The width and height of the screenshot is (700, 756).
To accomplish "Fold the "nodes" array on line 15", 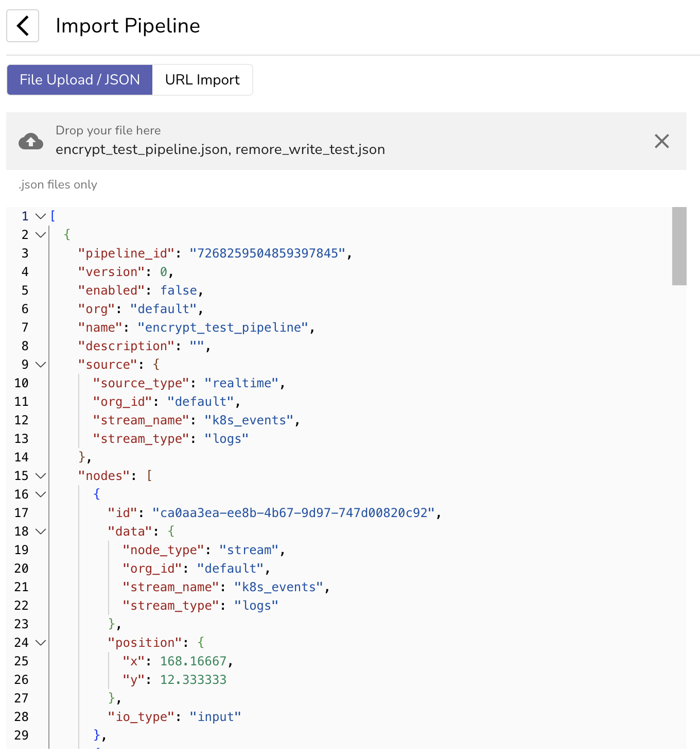I will [x=41, y=476].
